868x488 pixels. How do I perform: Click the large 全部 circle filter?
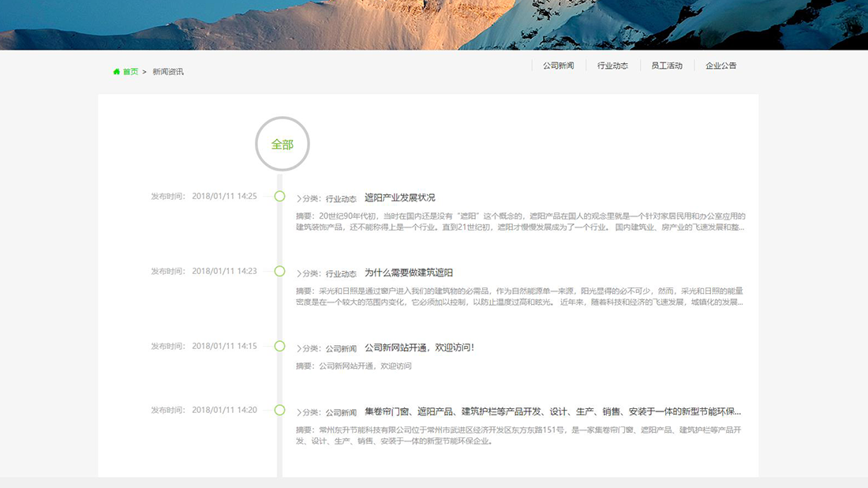[x=282, y=144]
